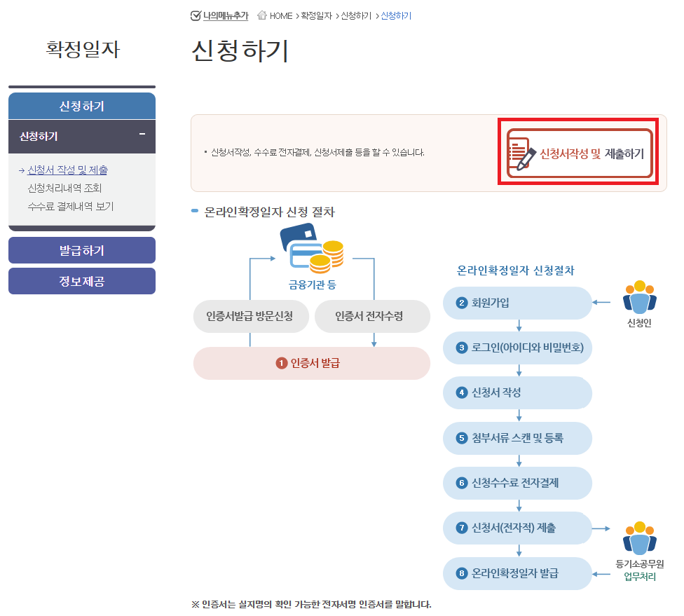Select the 신청하기 sidebar header
This screenshot has height=616, width=684.
(81, 106)
